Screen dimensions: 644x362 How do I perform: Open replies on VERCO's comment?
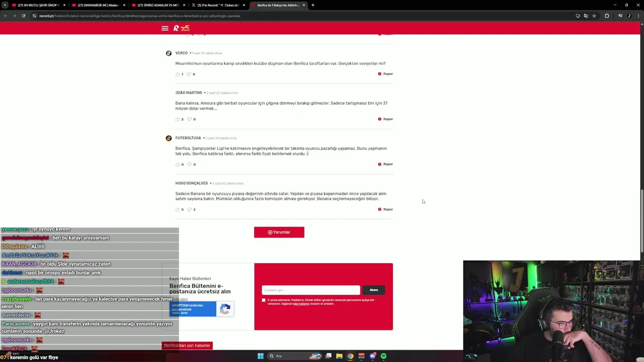tap(189, 74)
